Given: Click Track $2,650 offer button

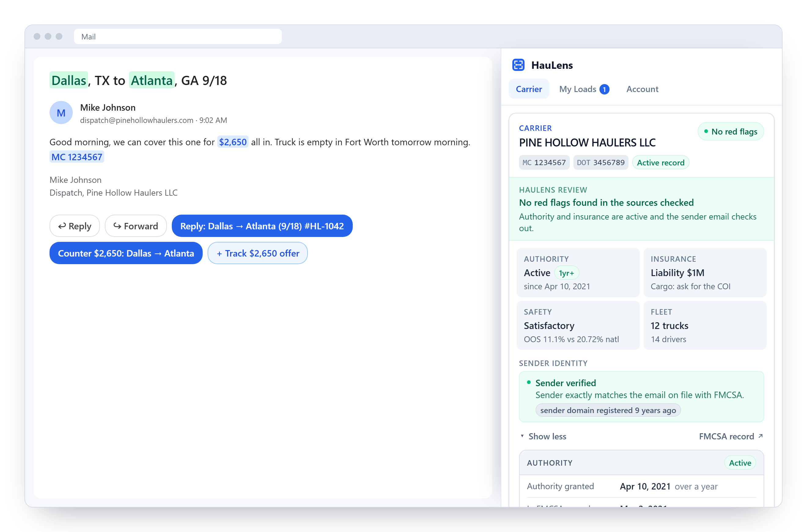Looking at the screenshot, I should coord(257,253).
